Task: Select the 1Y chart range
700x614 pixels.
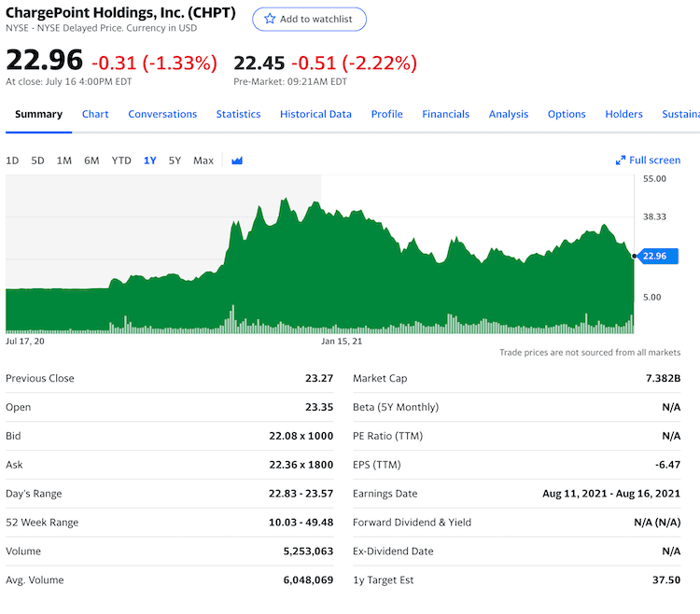Action: click(150, 160)
